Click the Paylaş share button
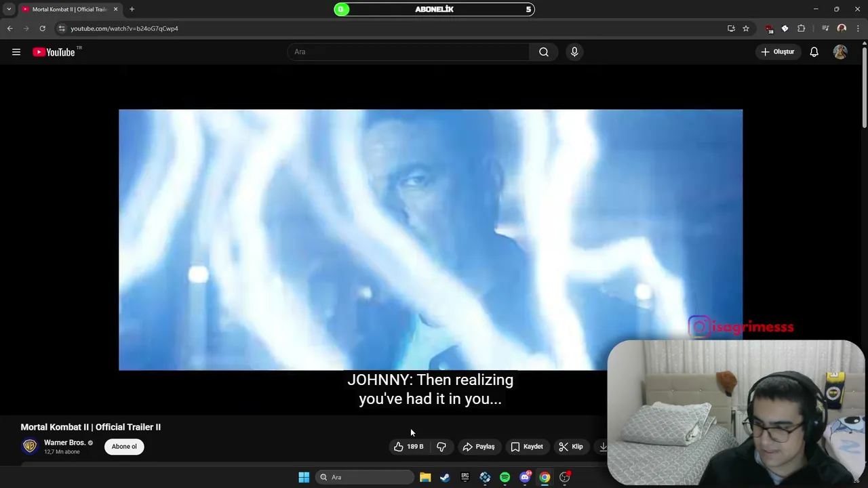Image resolution: width=868 pixels, height=488 pixels. (479, 447)
